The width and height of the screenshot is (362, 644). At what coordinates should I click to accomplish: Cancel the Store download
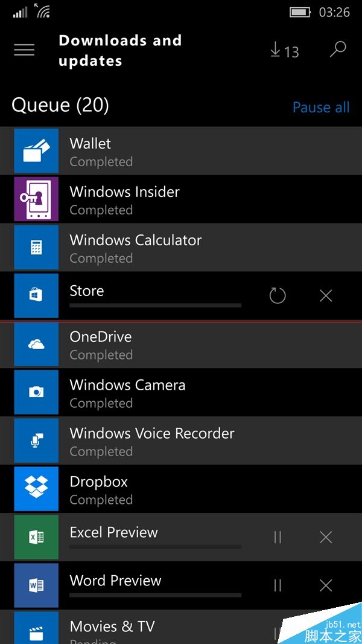[x=326, y=295]
